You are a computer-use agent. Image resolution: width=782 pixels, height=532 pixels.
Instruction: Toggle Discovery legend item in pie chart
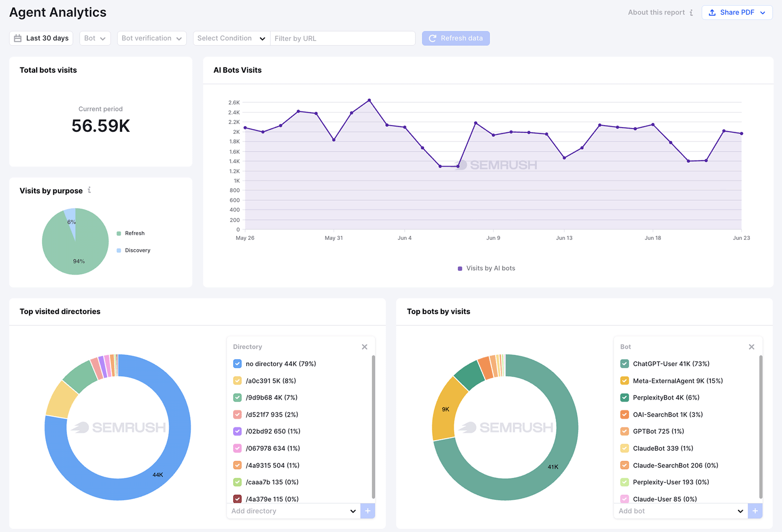tap(133, 250)
